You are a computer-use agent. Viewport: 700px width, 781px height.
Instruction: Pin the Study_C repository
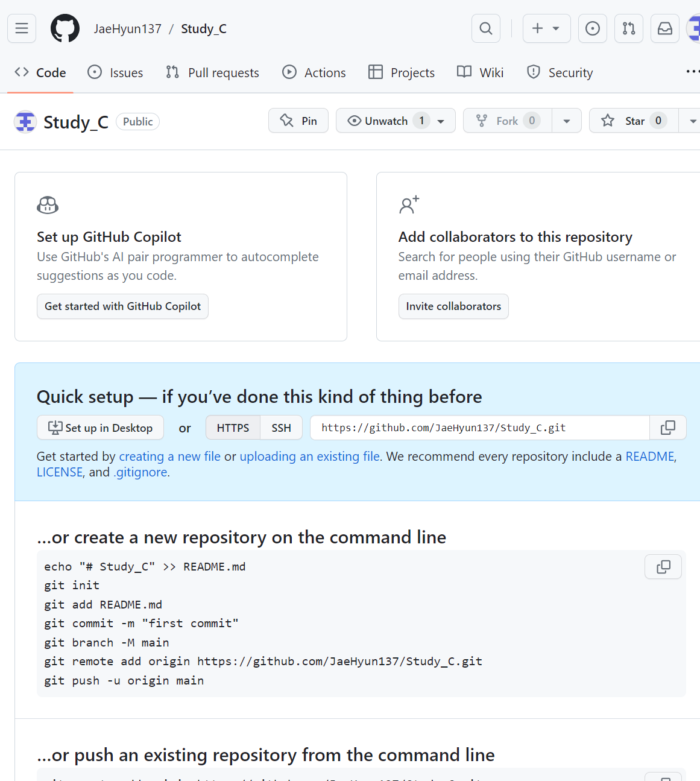click(x=298, y=121)
